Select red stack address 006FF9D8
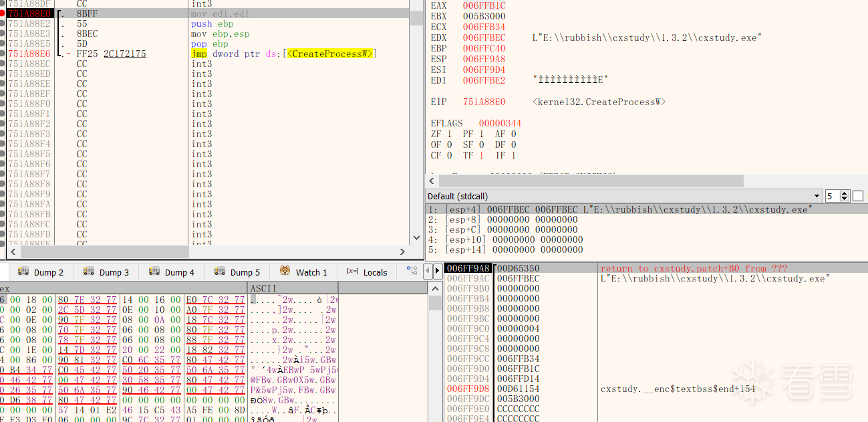Viewport: 868px width, 422px height. 468,389
